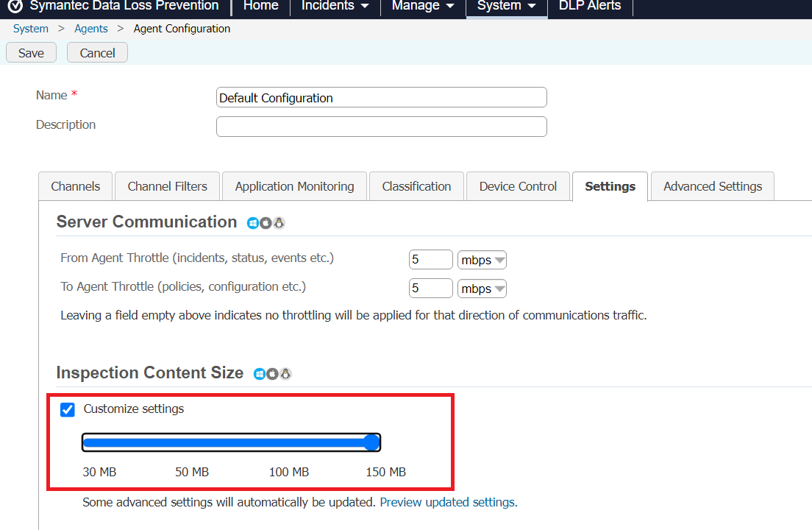
Task: Click the Mac icon beside Server Communication
Action: point(266,223)
